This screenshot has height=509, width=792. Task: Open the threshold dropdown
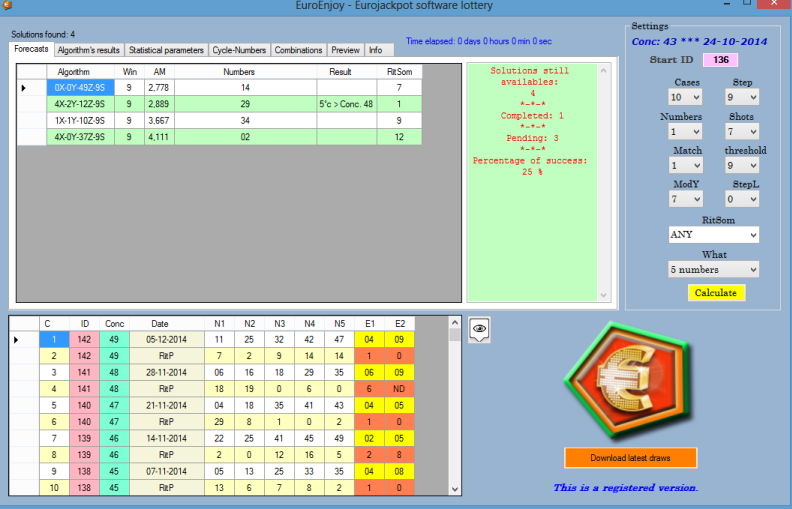pos(741,165)
